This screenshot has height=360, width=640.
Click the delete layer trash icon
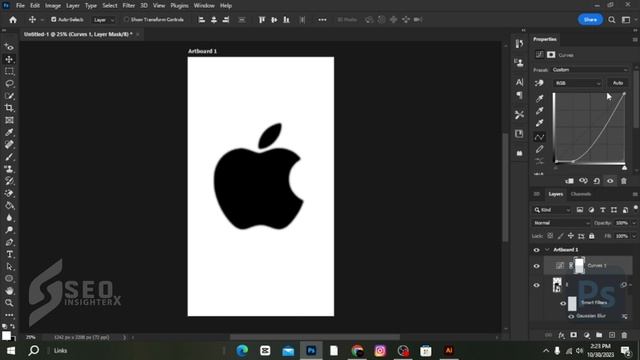[624, 335]
